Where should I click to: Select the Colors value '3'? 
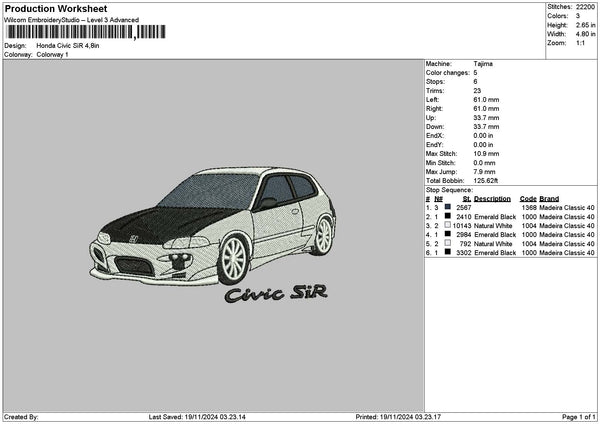pos(578,16)
